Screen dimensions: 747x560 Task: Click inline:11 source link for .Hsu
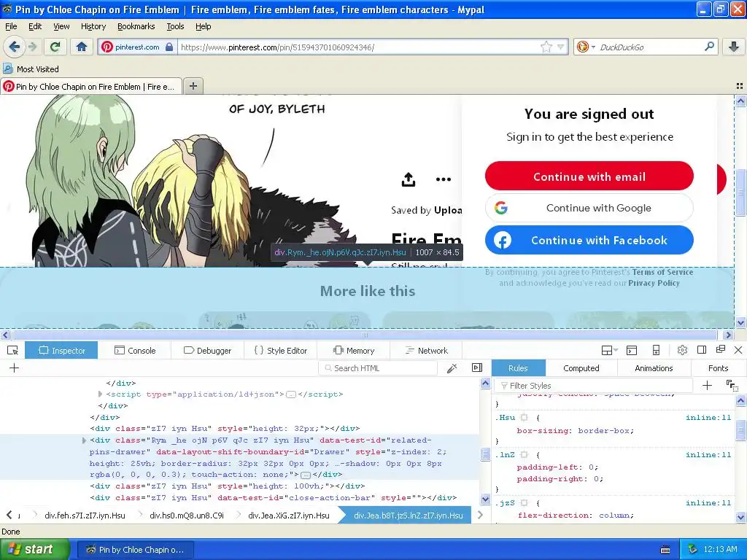click(708, 418)
